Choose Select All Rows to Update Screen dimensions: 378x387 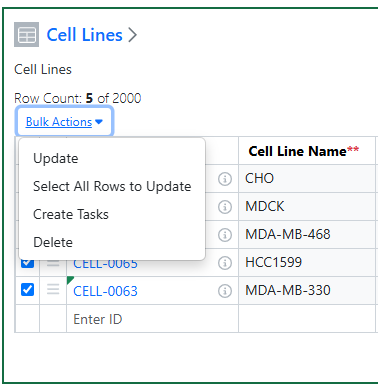click(x=112, y=186)
